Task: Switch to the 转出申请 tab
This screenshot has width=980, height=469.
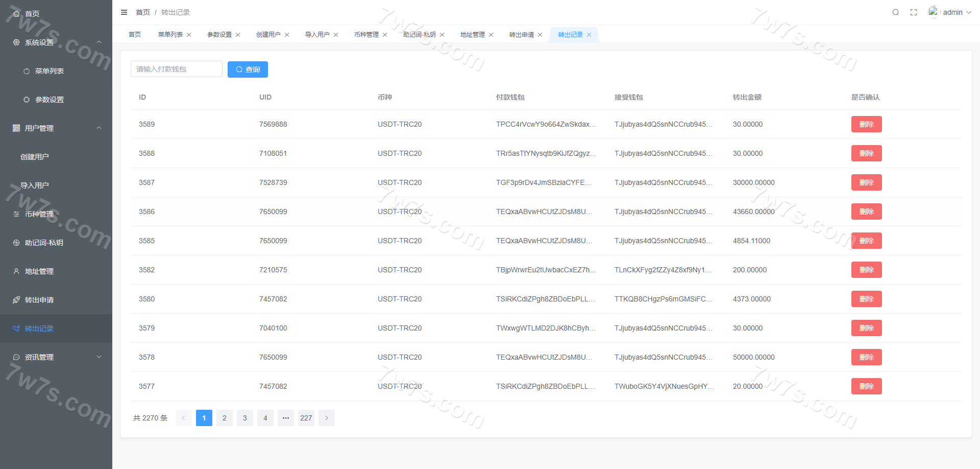Action: pos(521,35)
